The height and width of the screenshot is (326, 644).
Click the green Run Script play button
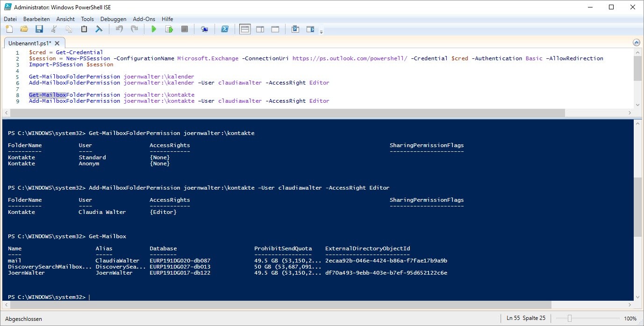tap(154, 29)
